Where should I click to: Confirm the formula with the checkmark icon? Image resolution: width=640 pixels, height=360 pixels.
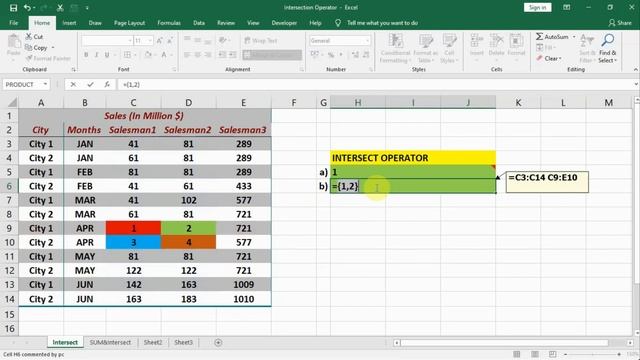point(90,84)
